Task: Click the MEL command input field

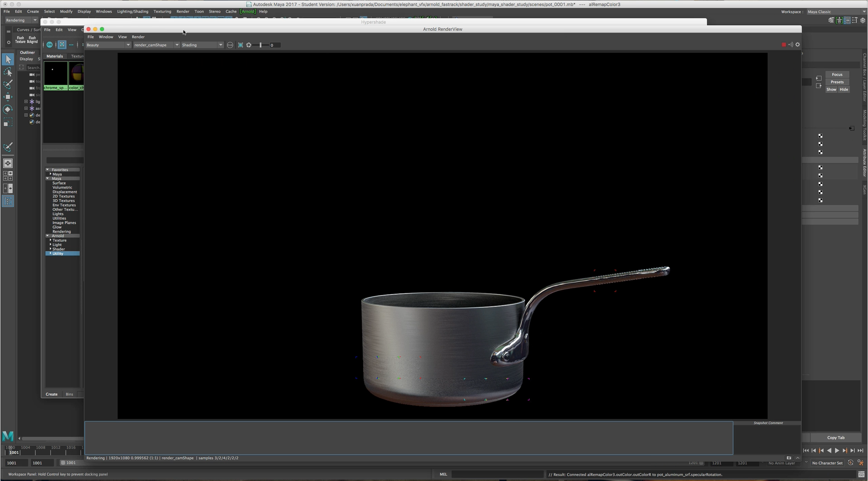Action: (497, 475)
